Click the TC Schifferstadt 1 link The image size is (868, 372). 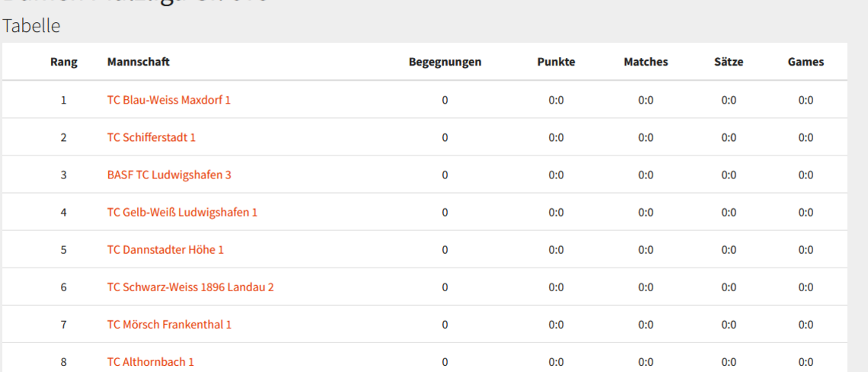pos(151,137)
